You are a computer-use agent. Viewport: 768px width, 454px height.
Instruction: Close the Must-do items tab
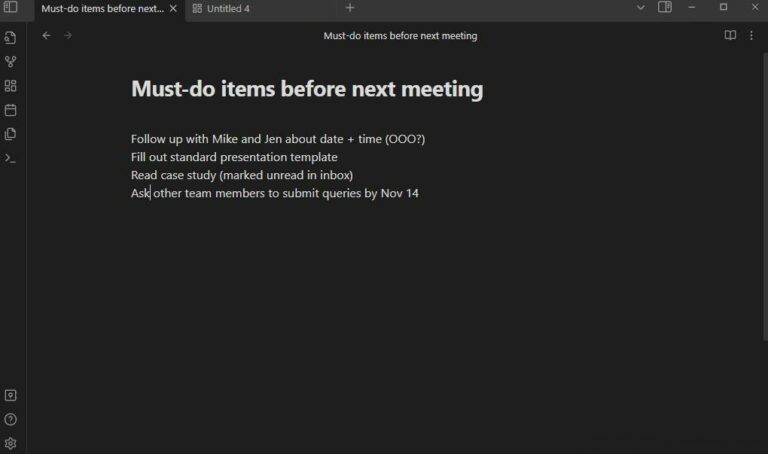click(x=173, y=8)
